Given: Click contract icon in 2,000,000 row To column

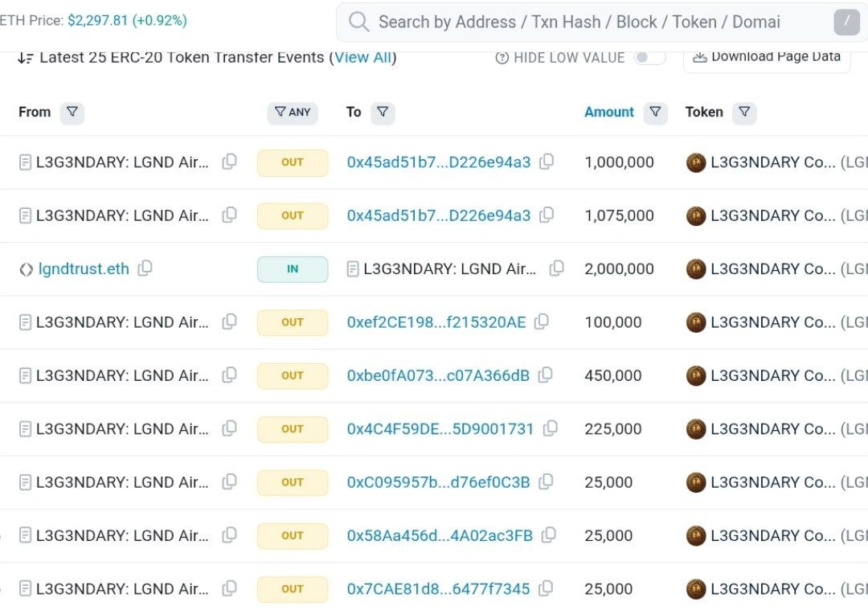Looking at the screenshot, I should [353, 269].
